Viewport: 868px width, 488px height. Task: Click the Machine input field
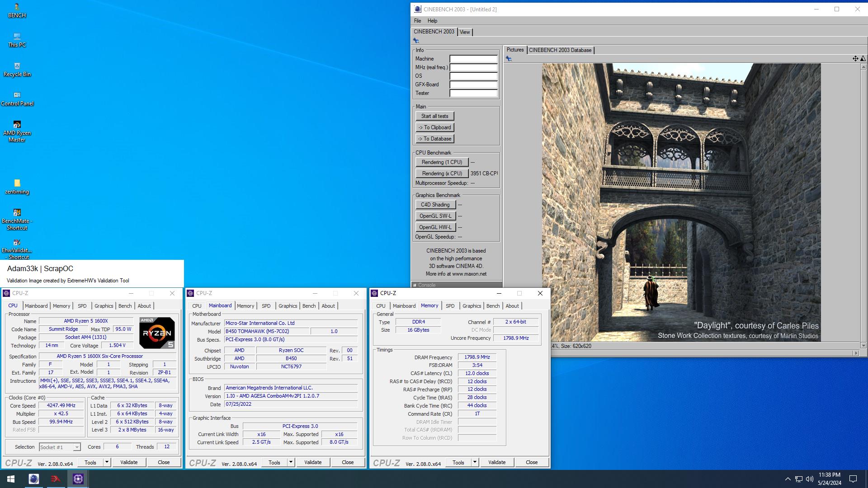coord(473,59)
